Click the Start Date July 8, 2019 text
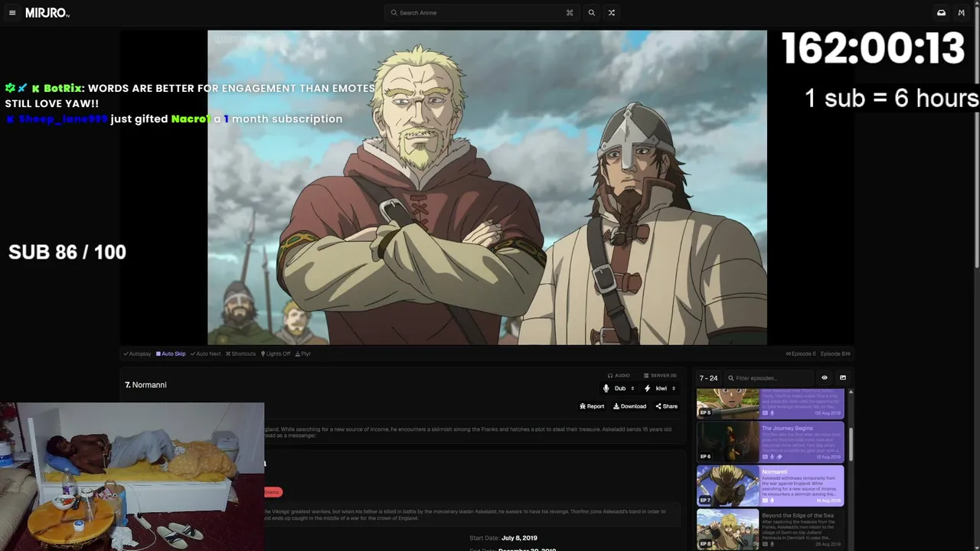 (503, 538)
